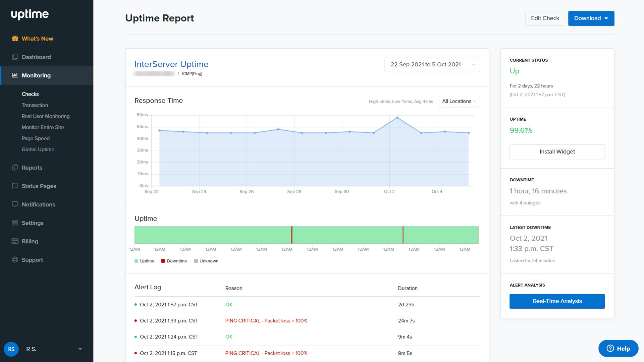This screenshot has width=644, height=362.
Task: Open the InterServer Uptime link
Action: coord(171,64)
